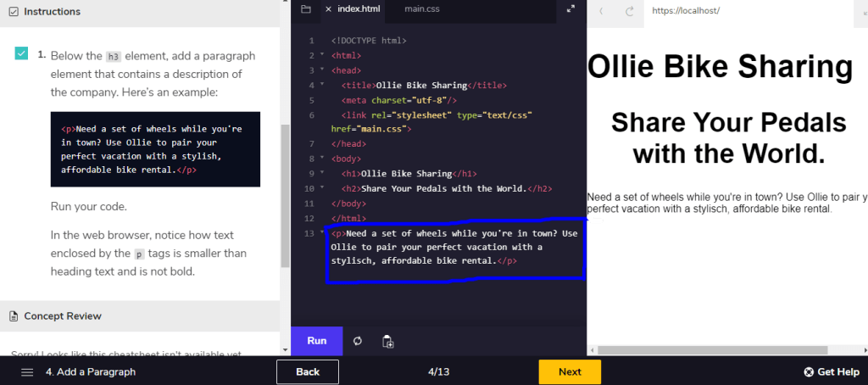Open Get Help
Viewport: 868px width, 385px height.
click(x=831, y=371)
